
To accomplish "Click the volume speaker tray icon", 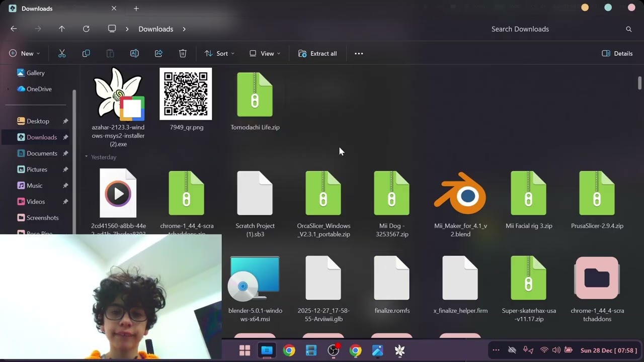I will [x=556, y=350].
